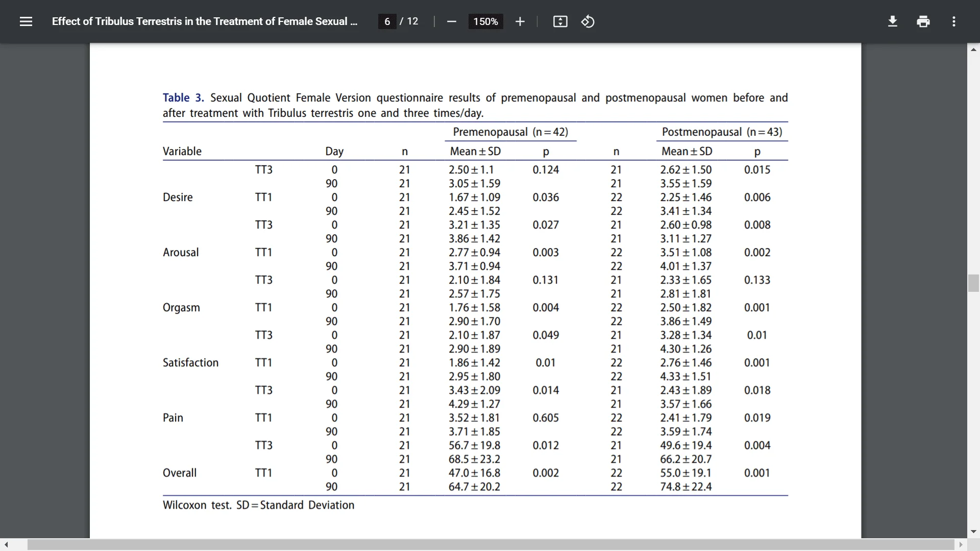980x551 pixels.
Task: Select the value '2.50 ± 1.1'
Action: [x=471, y=170]
